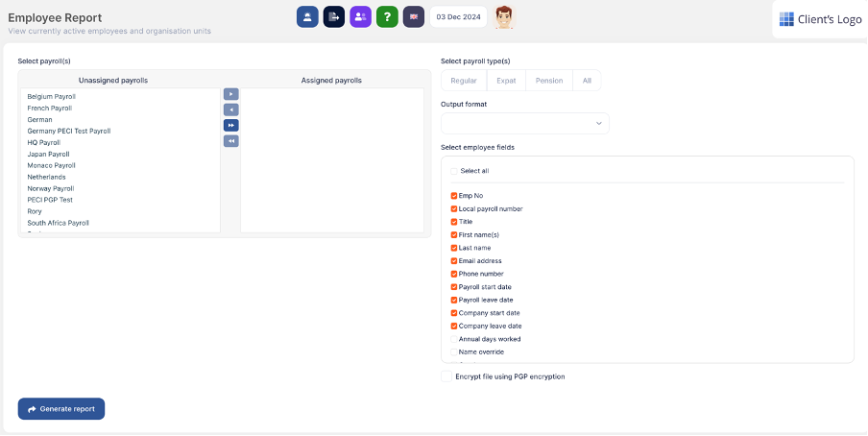The height and width of the screenshot is (436, 868).
Task: Click the blue user profile icon
Action: pyautogui.click(x=307, y=16)
